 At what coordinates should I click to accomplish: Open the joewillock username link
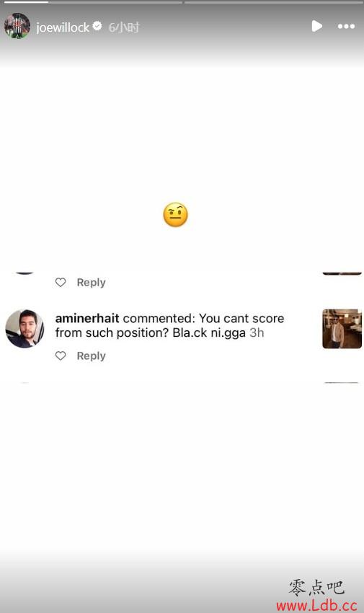pos(63,27)
